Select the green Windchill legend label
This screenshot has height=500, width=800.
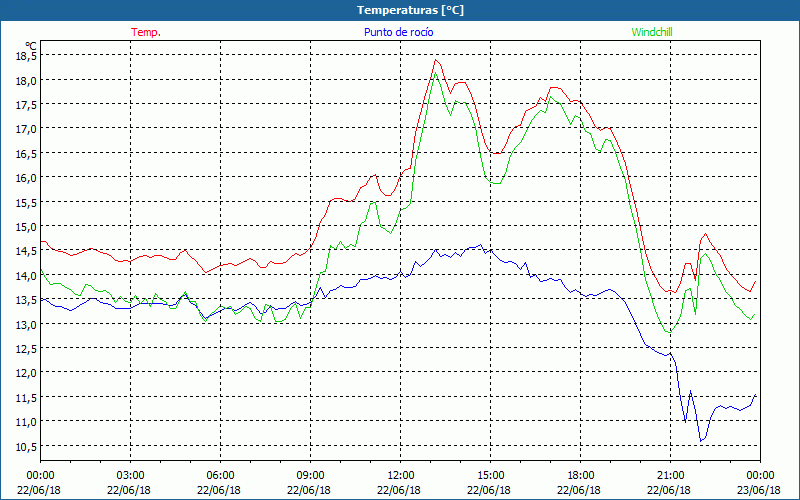[x=652, y=32]
